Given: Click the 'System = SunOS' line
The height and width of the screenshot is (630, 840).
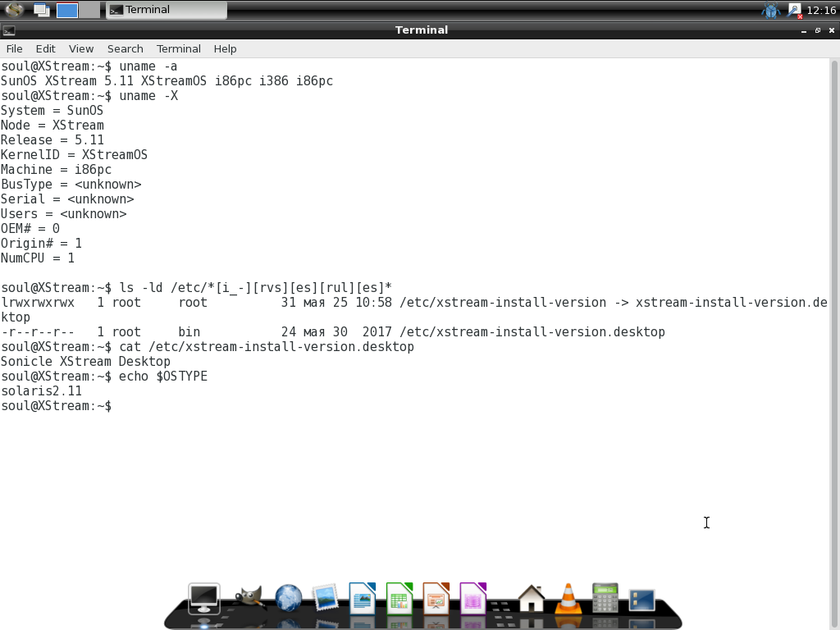Looking at the screenshot, I should point(52,111).
